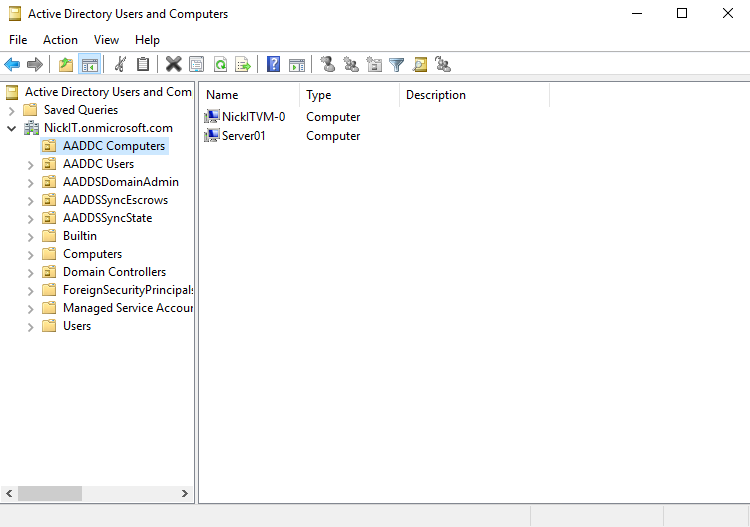Expand the Users node

[x=31, y=327]
